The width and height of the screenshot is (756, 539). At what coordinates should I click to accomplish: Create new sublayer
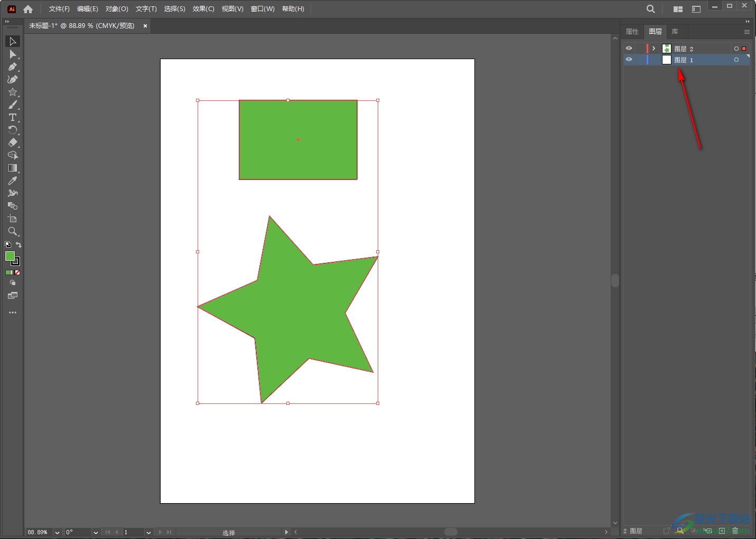pos(708,531)
